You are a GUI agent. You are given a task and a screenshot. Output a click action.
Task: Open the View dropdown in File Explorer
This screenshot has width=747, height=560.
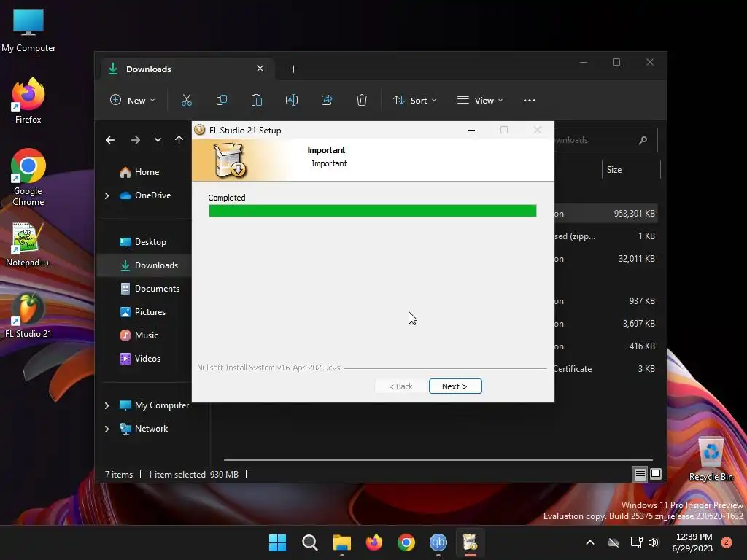tap(480, 100)
